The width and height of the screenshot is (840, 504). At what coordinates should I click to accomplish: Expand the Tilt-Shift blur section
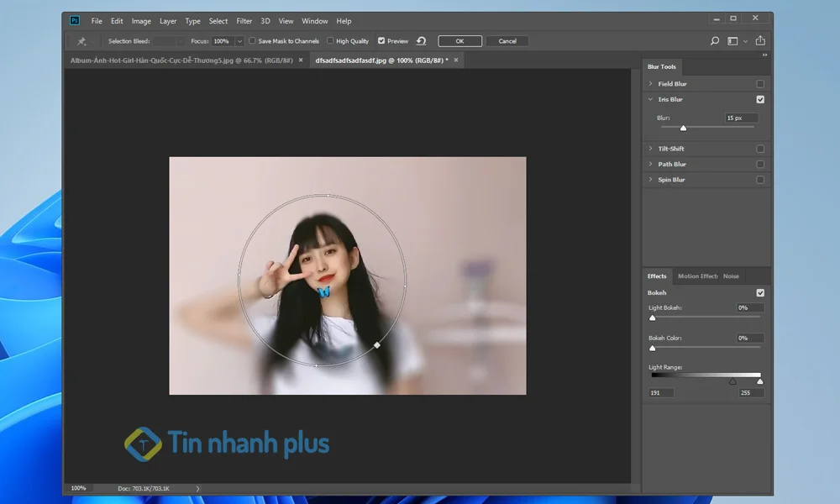(x=651, y=148)
